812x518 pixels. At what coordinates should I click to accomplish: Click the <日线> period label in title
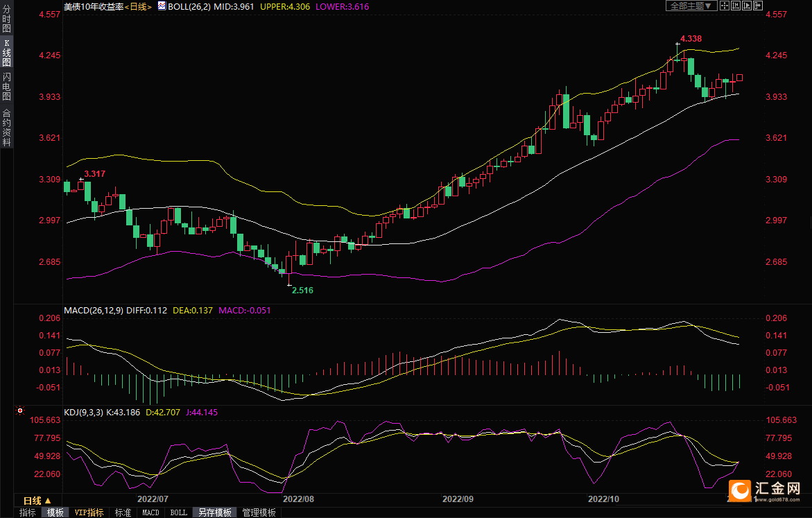(x=138, y=7)
